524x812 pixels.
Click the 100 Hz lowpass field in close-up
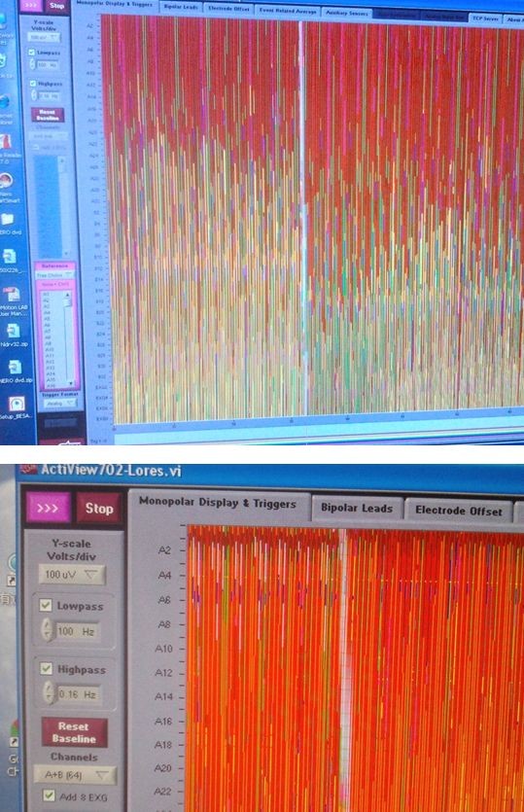coord(76,631)
